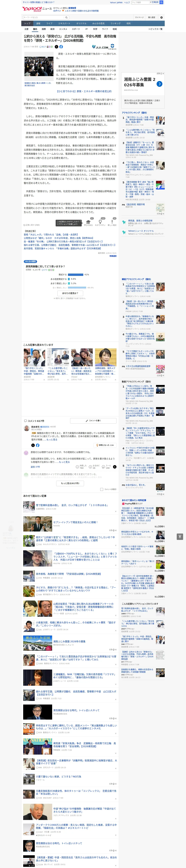Open the トップ tab

27,23
